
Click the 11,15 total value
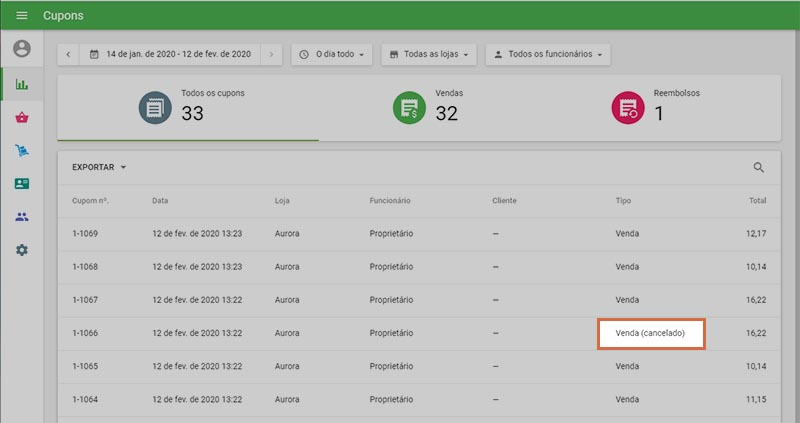[756, 400]
